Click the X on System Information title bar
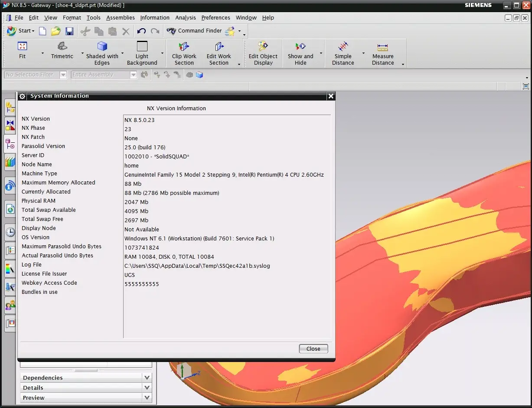 coord(331,96)
